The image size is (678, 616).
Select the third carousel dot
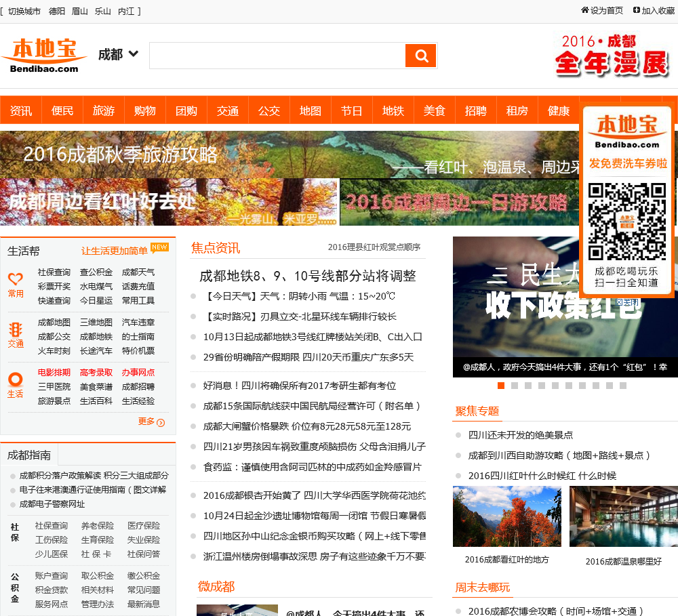pos(528,385)
